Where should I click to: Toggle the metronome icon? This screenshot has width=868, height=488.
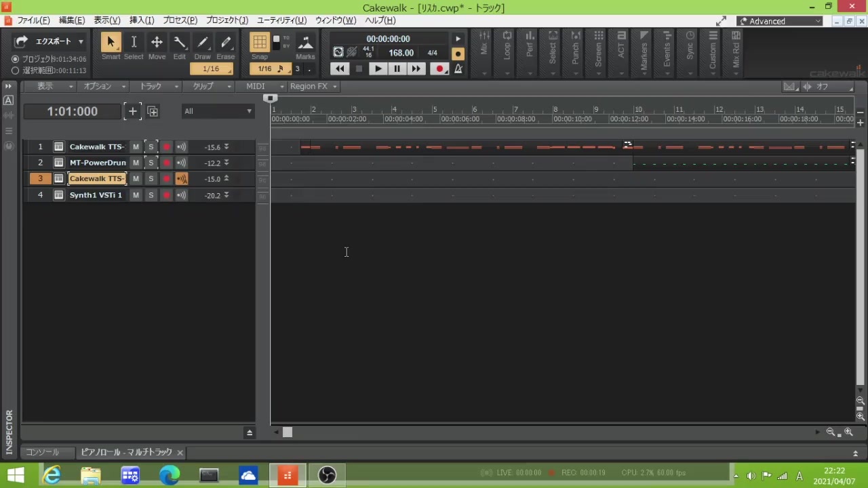(x=458, y=68)
